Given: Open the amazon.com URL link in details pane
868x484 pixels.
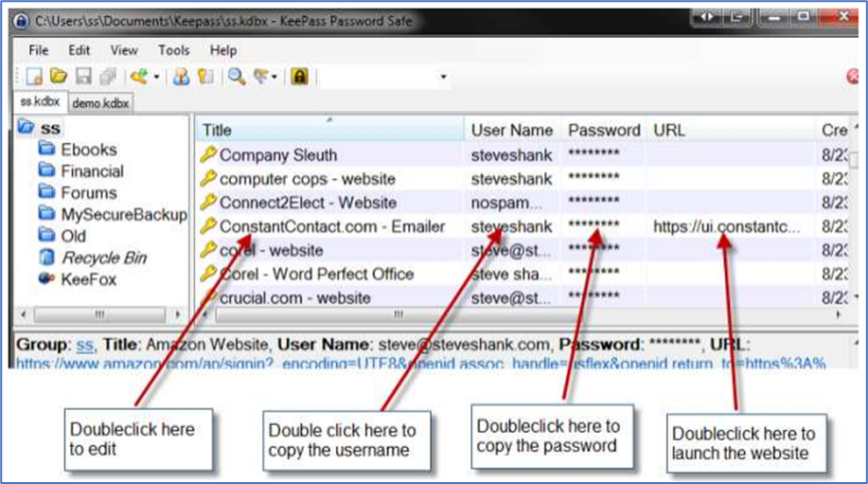Looking at the screenshot, I should tap(420, 364).
